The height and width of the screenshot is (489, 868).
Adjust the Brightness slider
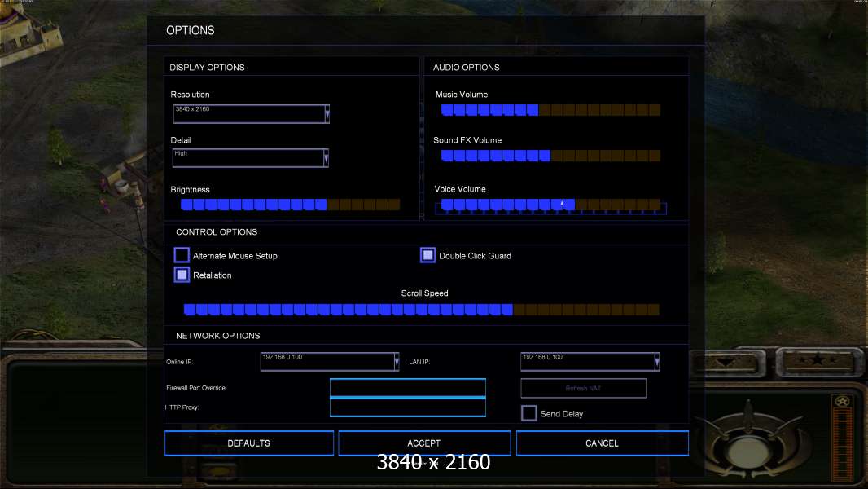(x=290, y=205)
